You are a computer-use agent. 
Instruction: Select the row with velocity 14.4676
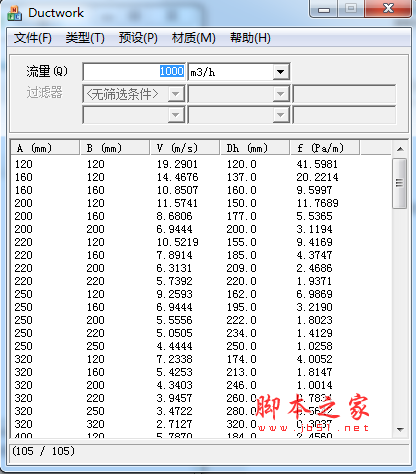[201, 177]
